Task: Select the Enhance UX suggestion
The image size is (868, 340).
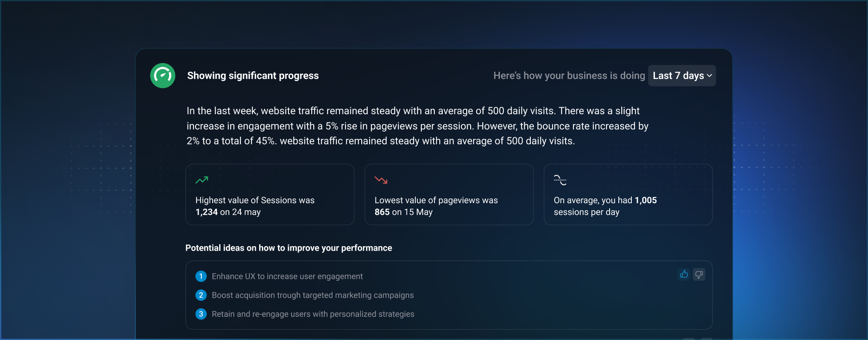Action: tap(287, 276)
